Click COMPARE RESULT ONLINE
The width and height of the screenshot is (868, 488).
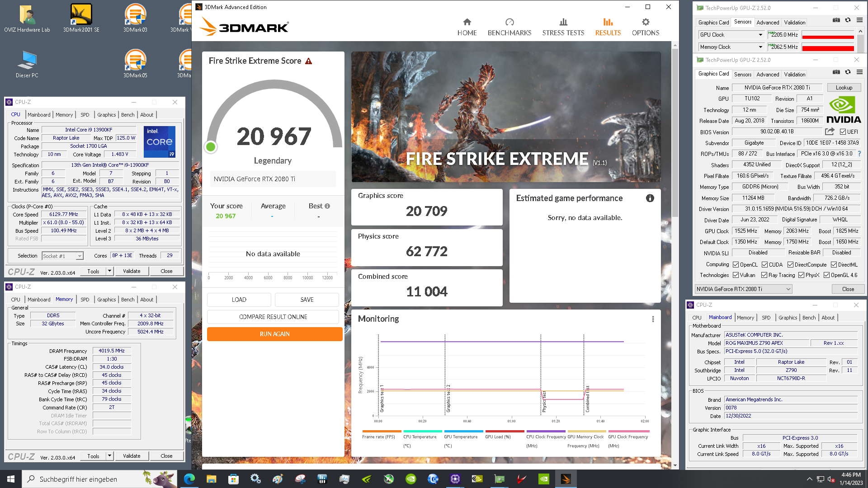pyautogui.click(x=273, y=317)
